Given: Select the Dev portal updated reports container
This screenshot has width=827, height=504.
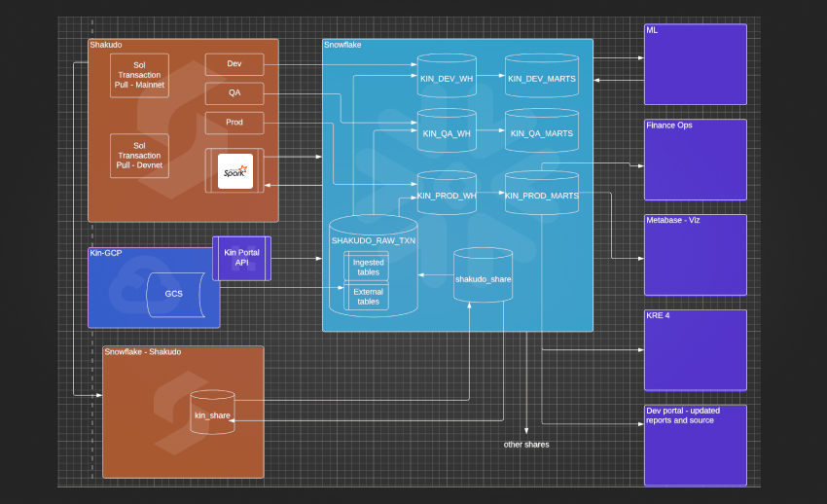Looking at the screenshot, I should point(695,445).
